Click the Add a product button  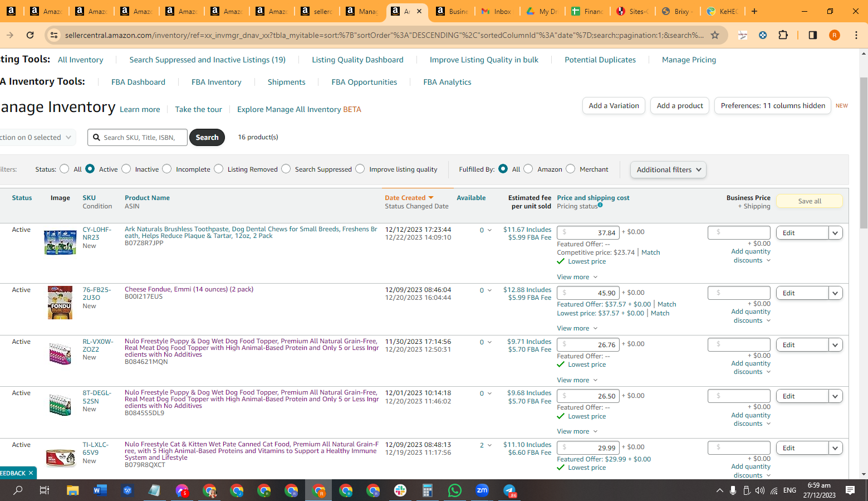[x=680, y=106]
